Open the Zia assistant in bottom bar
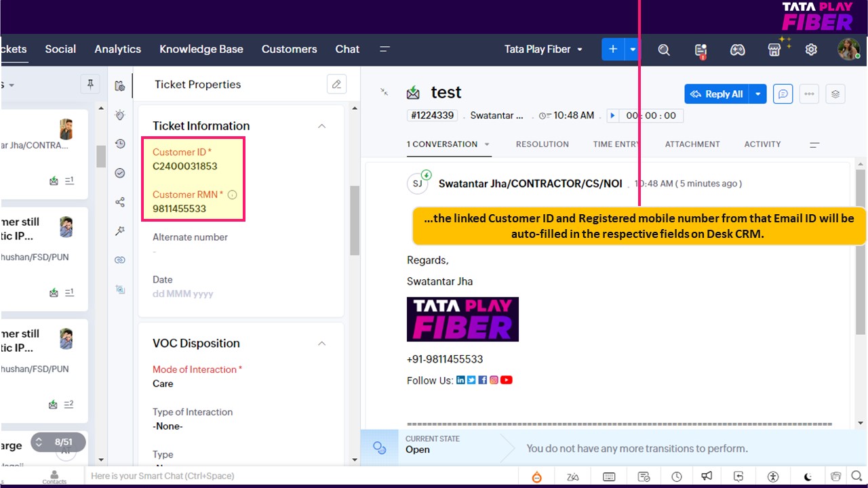868x488 pixels. 573,476
